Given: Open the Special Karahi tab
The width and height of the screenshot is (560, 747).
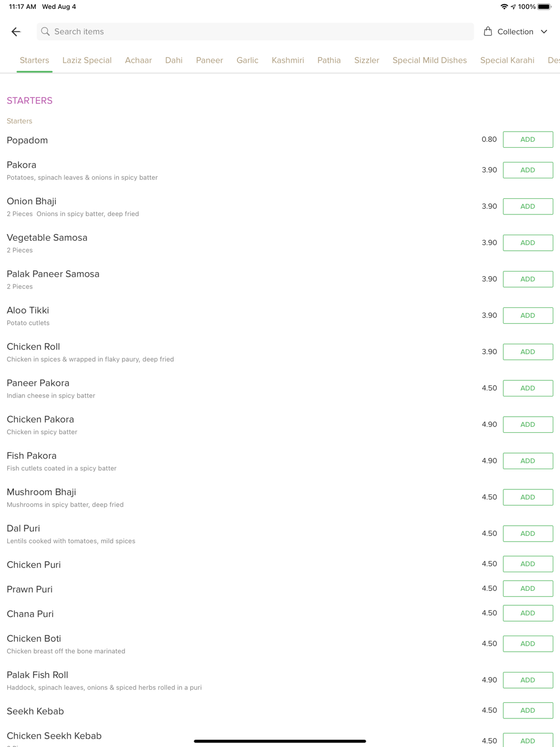Looking at the screenshot, I should click(x=507, y=60).
